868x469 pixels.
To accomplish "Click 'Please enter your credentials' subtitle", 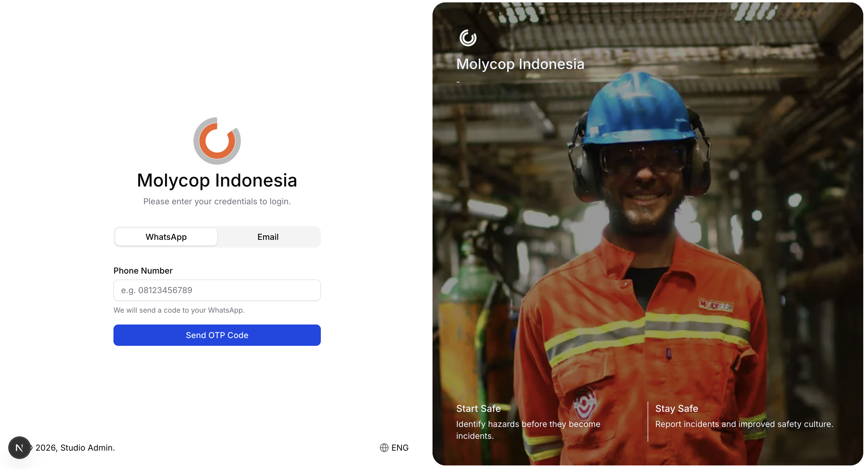I will [217, 201].
